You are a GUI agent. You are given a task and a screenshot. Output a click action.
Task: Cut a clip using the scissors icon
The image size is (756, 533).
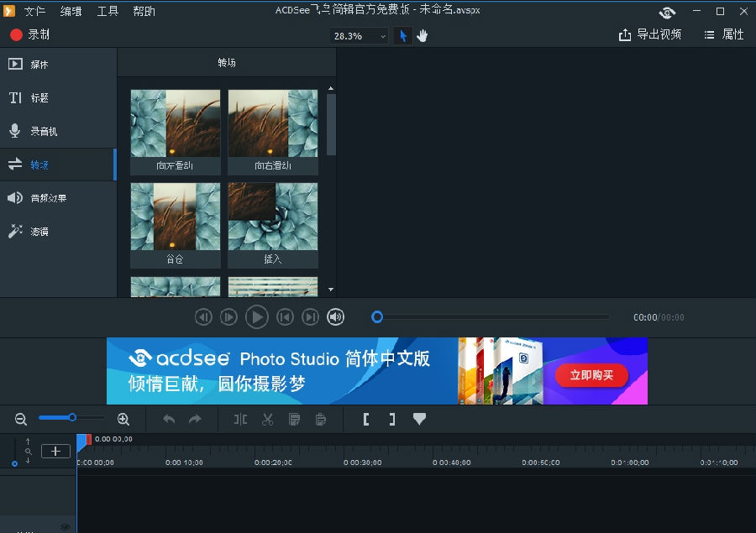pos(267,419)
